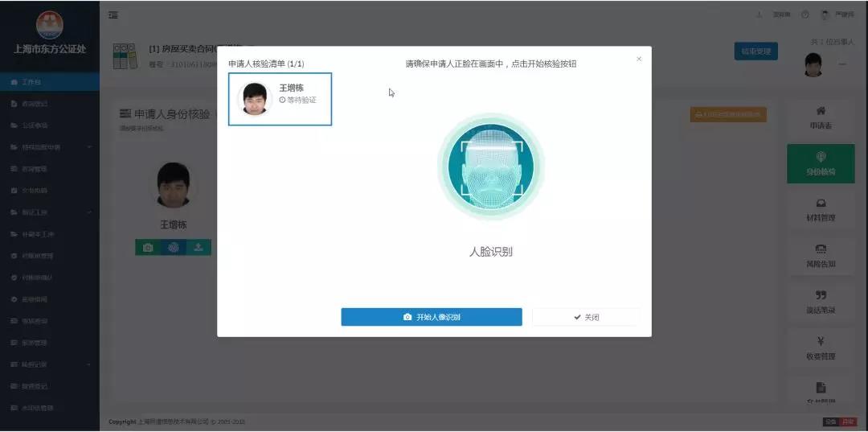Open 收费管理 yen icon panel
The image size is (868, 432).
[820, 348]
